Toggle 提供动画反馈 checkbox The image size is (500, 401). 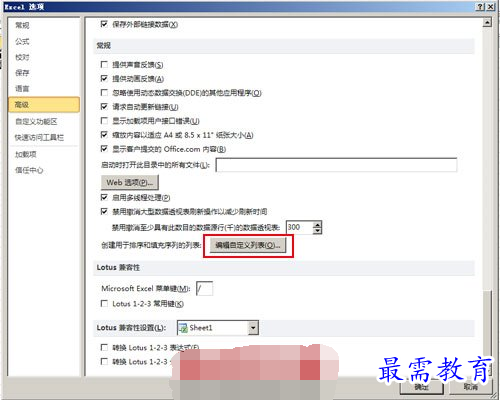coord(104,79)
